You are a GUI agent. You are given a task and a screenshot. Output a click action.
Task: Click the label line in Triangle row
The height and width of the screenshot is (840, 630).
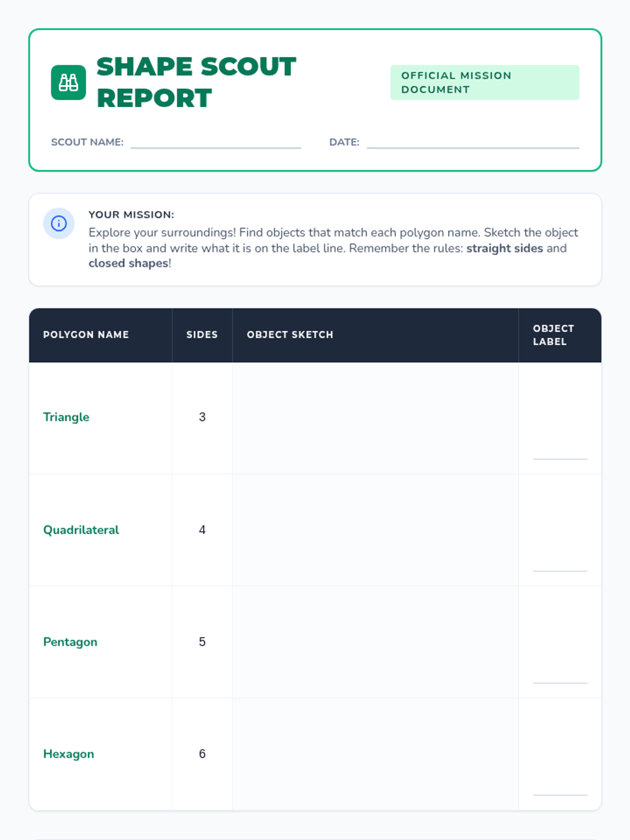[560, 458]
